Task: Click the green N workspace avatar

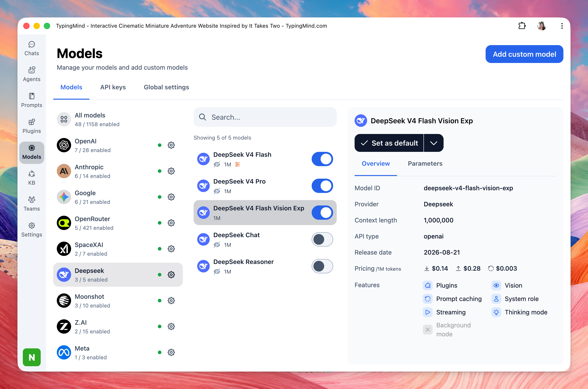Action: coord(32,357)
